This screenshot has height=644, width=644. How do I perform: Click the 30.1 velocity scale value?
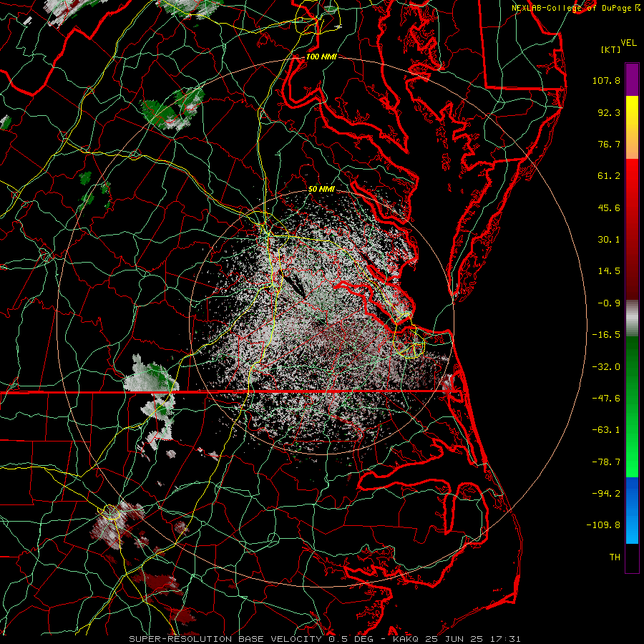[x=609, y=240]
